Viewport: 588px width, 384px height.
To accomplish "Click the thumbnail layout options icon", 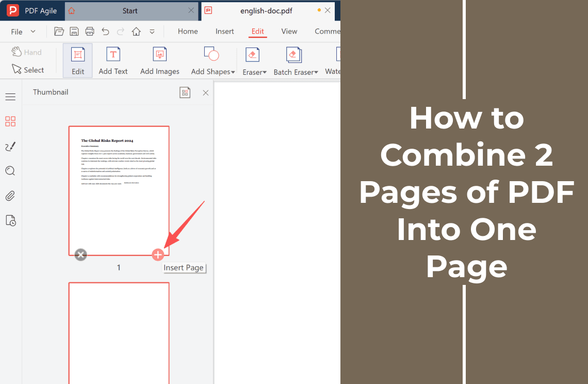I will click(x=185, y=92).
